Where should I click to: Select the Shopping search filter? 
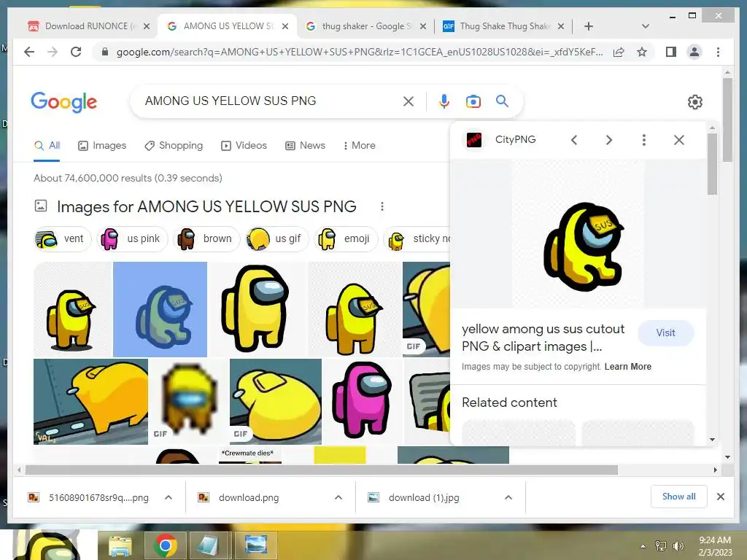tap(174, 145)
